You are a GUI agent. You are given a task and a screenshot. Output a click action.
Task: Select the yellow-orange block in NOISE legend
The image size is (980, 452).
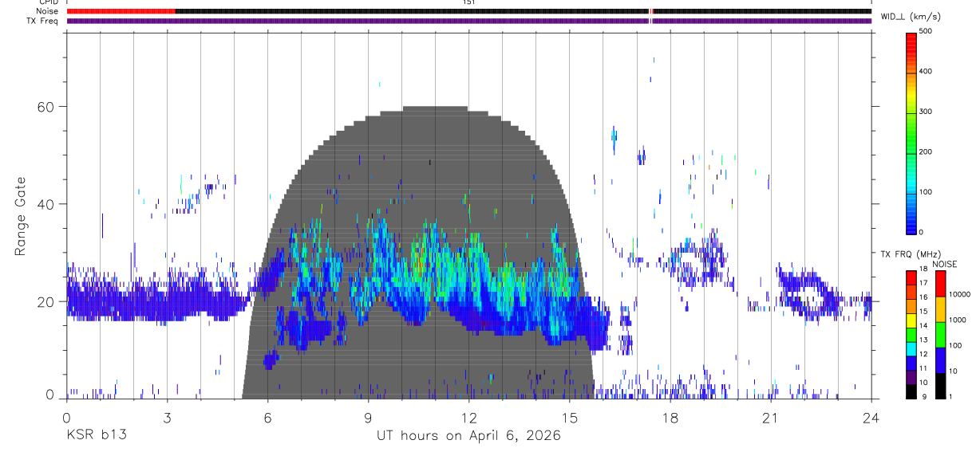click(x=939, y=309)
